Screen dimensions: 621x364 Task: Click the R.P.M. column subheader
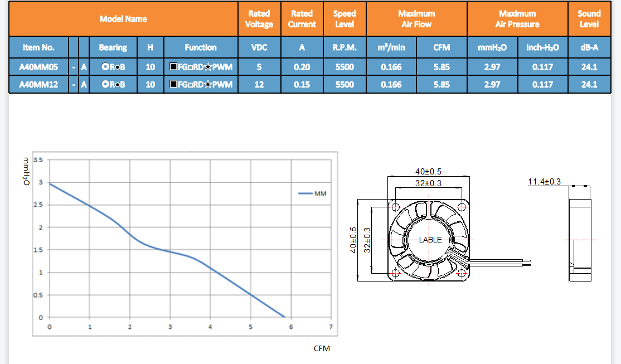345,47
